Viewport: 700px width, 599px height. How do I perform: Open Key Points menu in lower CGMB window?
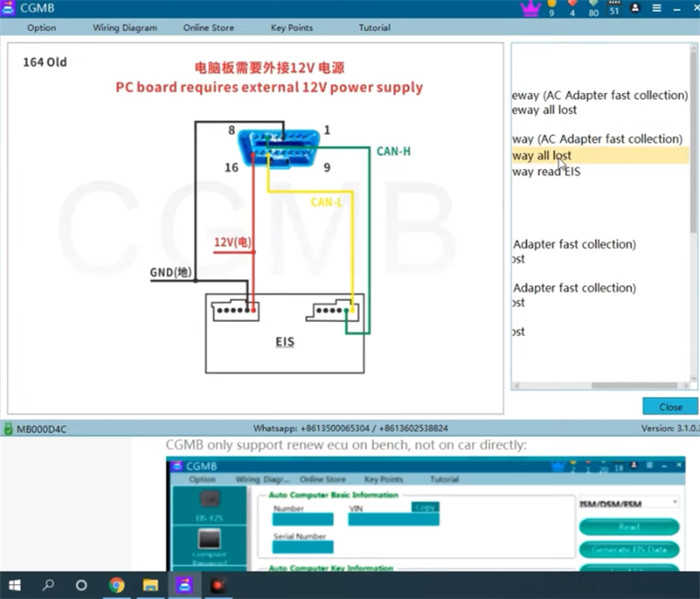pyautogui.click(x=383, y=479)
